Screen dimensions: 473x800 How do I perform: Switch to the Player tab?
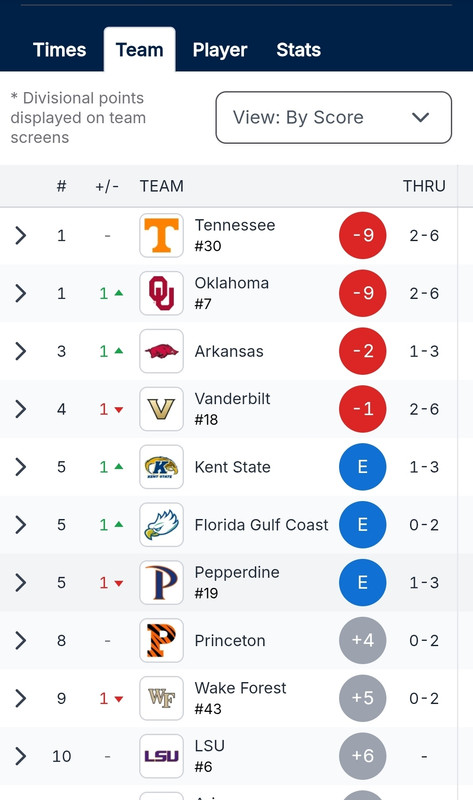[220, 50]
